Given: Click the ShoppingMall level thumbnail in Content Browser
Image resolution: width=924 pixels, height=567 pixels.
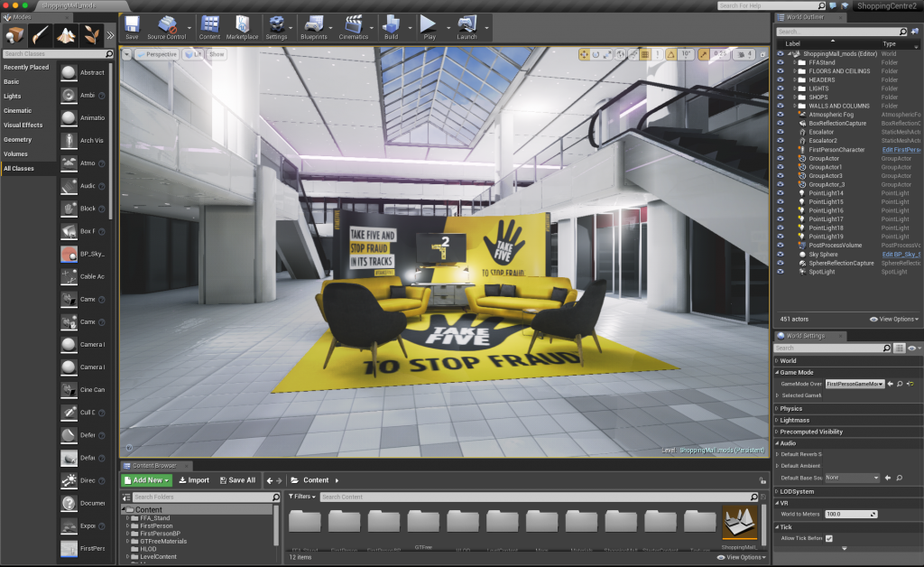Looking at the screenshot, I should click(x=739, y=524).
